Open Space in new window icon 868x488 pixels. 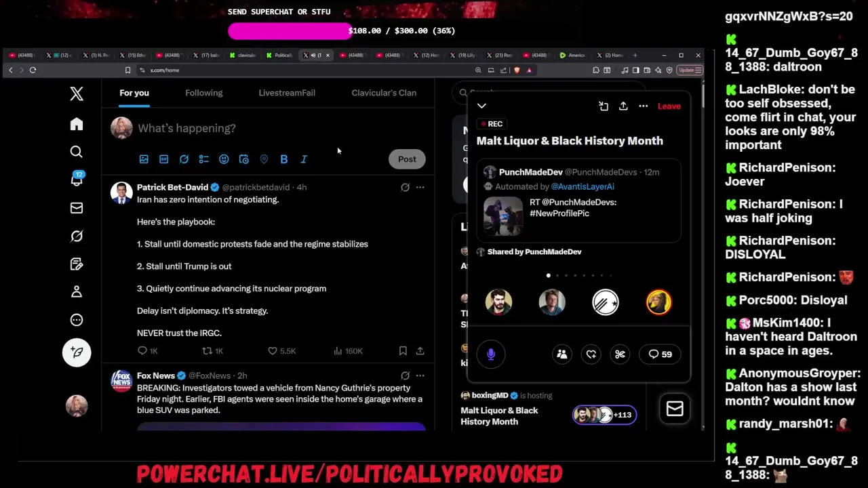point(604,106)
